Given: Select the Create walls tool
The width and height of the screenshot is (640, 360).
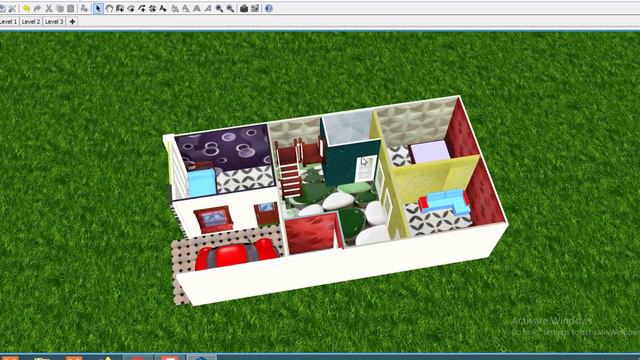Looking at the screenshot, I should [120, 8].
